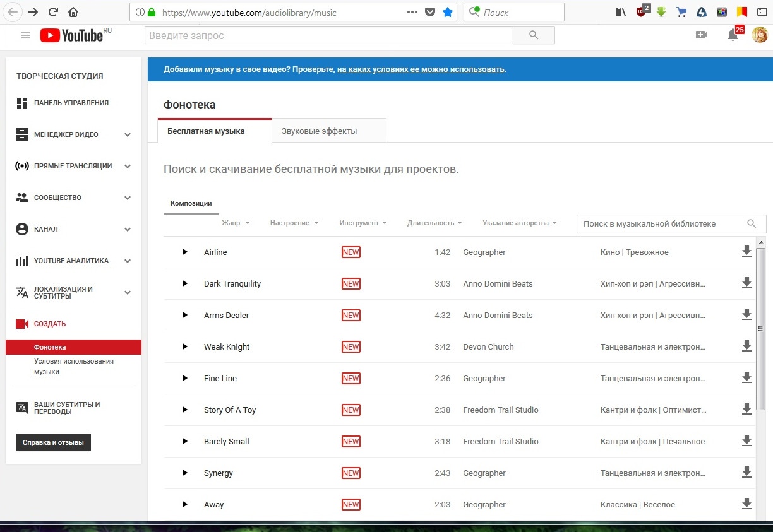This screenshot has width=773, height=532.
Task: Focus the music library search field
Action: [671, 223]
